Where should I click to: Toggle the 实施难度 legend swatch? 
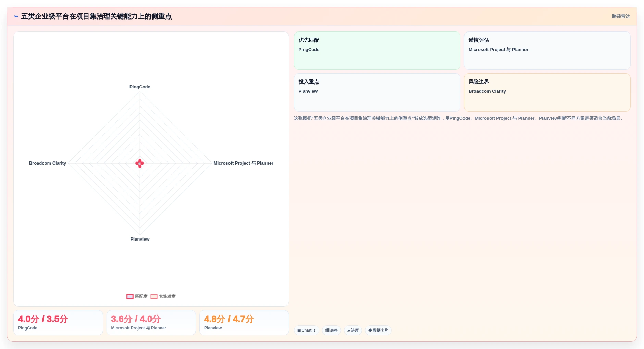click(154, 297)
